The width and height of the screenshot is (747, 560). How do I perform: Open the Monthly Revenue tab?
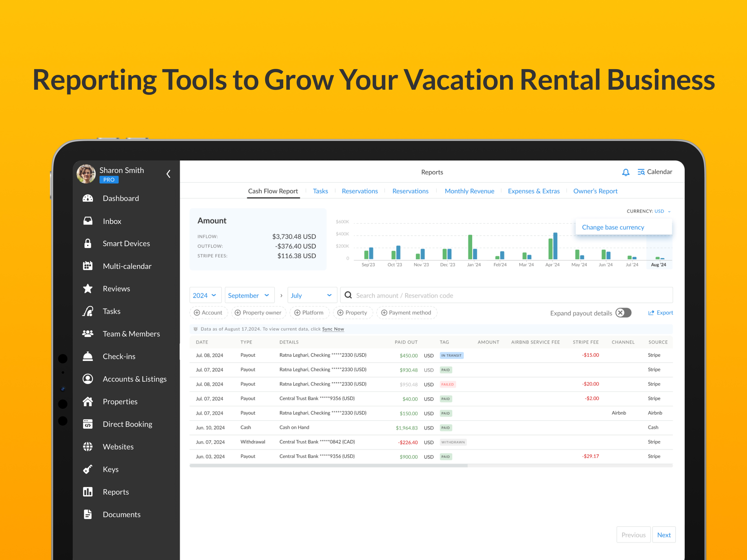469,191
